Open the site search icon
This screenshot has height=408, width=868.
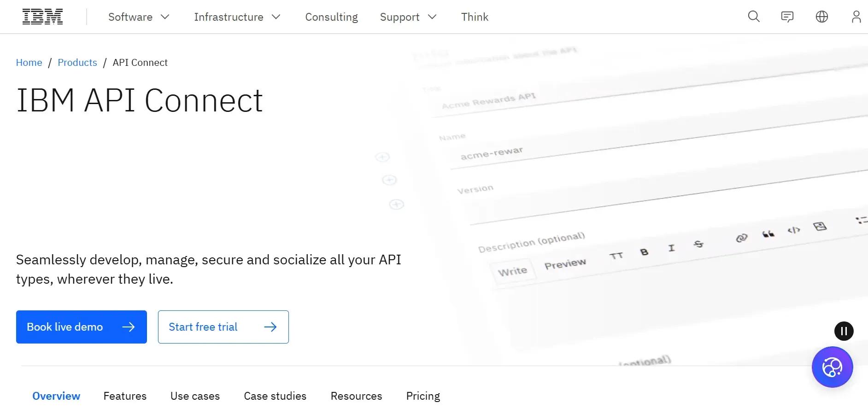754,17
